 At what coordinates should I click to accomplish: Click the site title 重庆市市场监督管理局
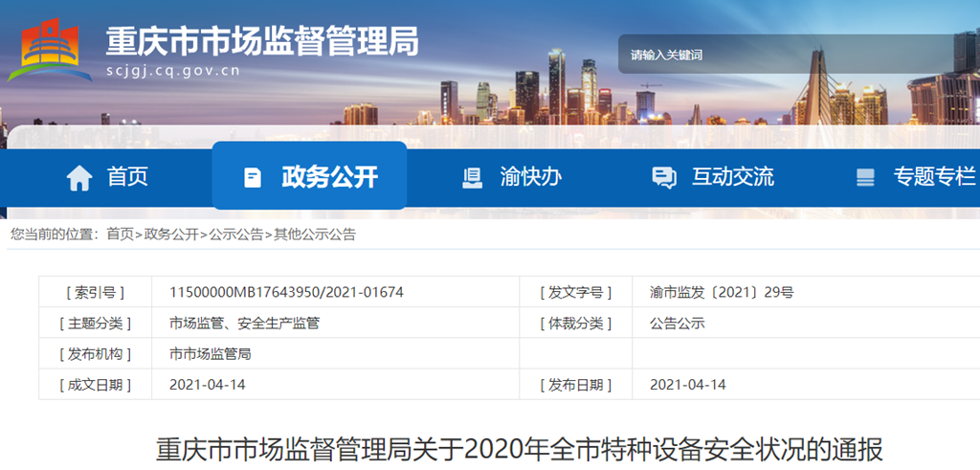click(x=262, y=41)
